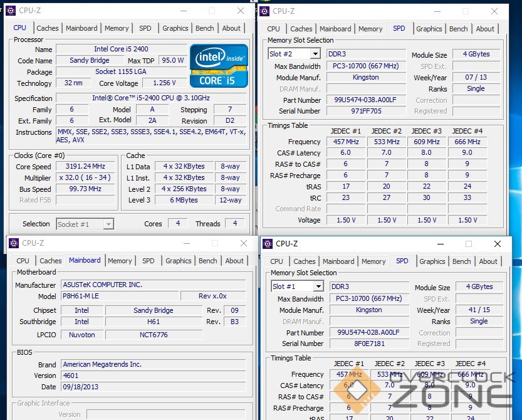The height and width of the screenshot is (420, 522).
Task: Open the Slot #2 memory slot dropdown
Action: 315,55
